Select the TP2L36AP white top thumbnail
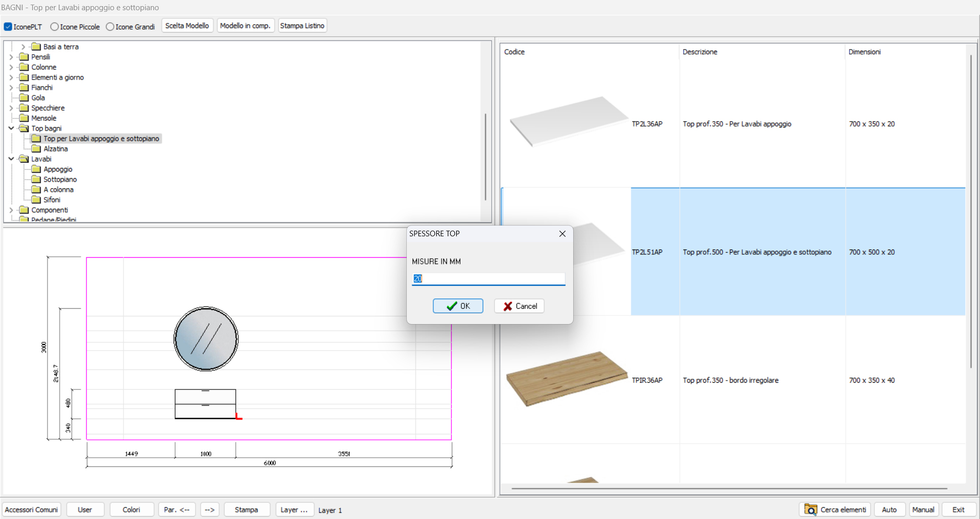980x519 pixels. click(x=569, y=121)
